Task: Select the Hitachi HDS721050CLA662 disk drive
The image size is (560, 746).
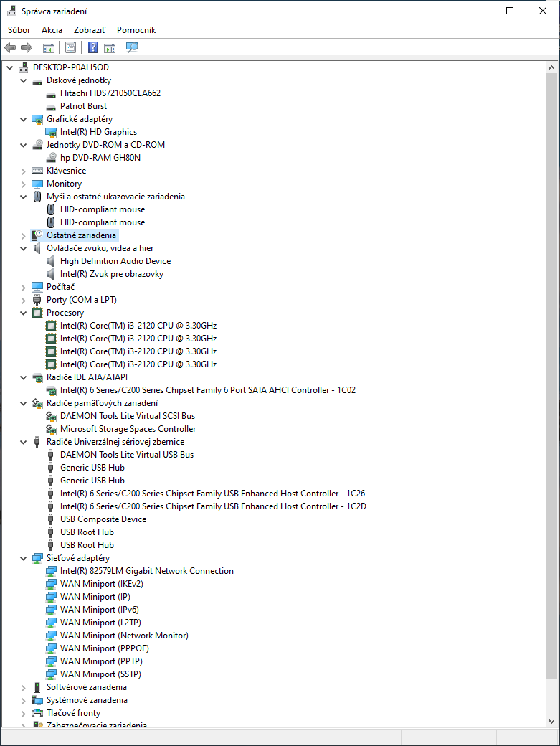Action: click(110, 93)
